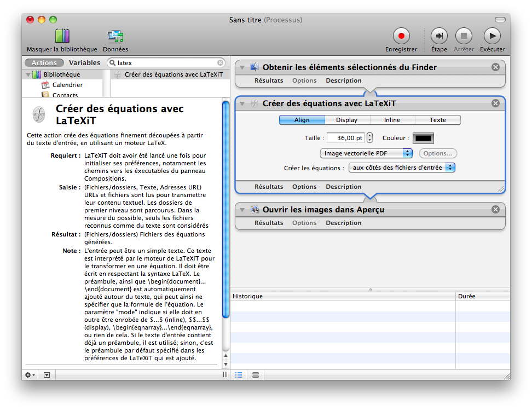
Task: Show the log list view icon
Action: pyautogui.click(x=239, y=375)
